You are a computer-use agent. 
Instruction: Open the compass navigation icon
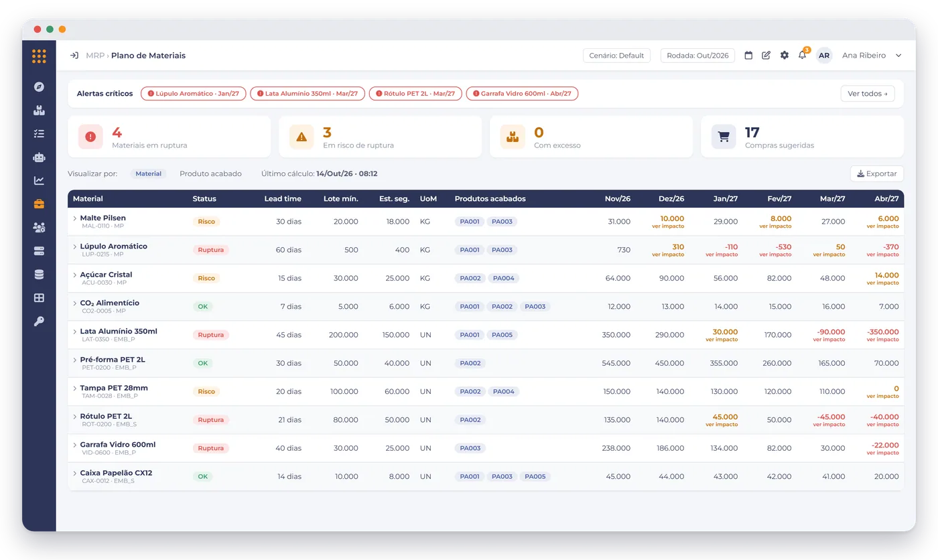pyautogui.click(x=39, y=87)
